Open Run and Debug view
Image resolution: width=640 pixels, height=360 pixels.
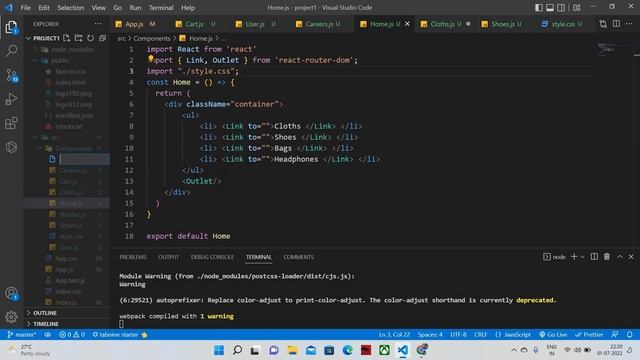tap(11, 99)
